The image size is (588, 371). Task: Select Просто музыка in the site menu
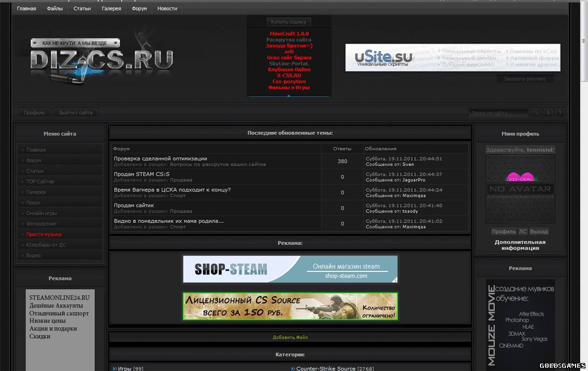tap(44, 234)
